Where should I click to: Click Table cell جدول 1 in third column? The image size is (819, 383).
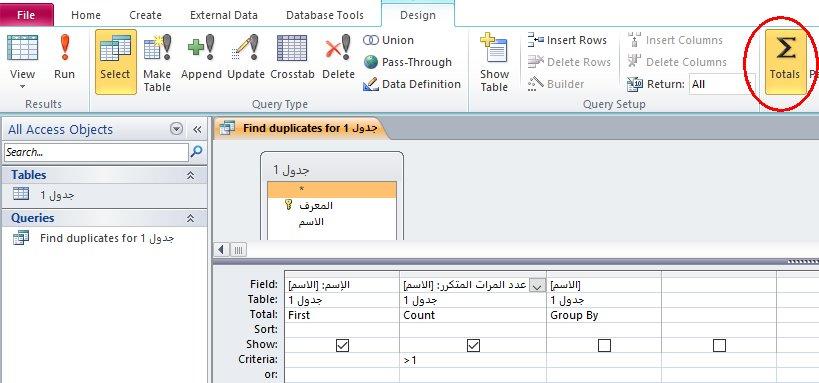tap(604, 300)
